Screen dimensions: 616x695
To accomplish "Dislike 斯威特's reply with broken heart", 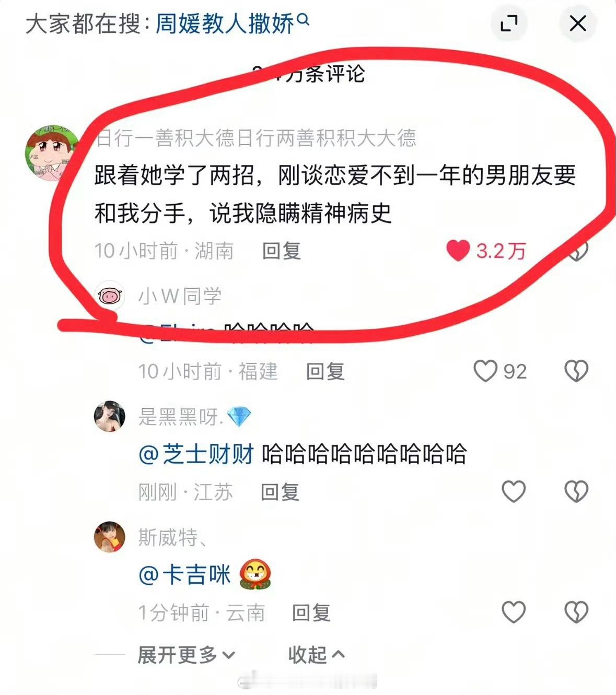I will coord(576,612).
